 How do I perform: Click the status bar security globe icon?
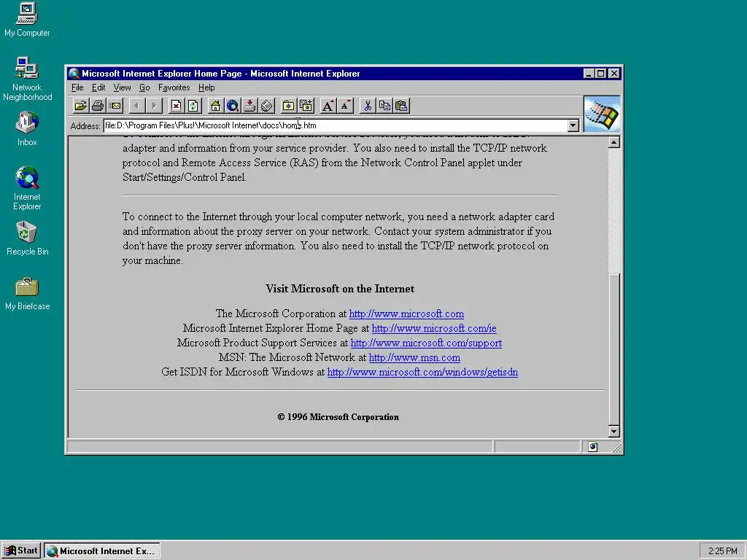tap(592, 447)
